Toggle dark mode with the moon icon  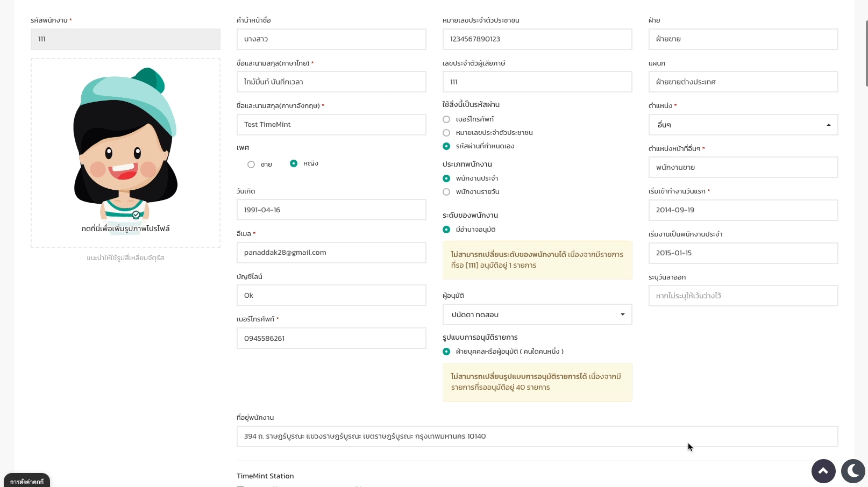click(853, 471)
